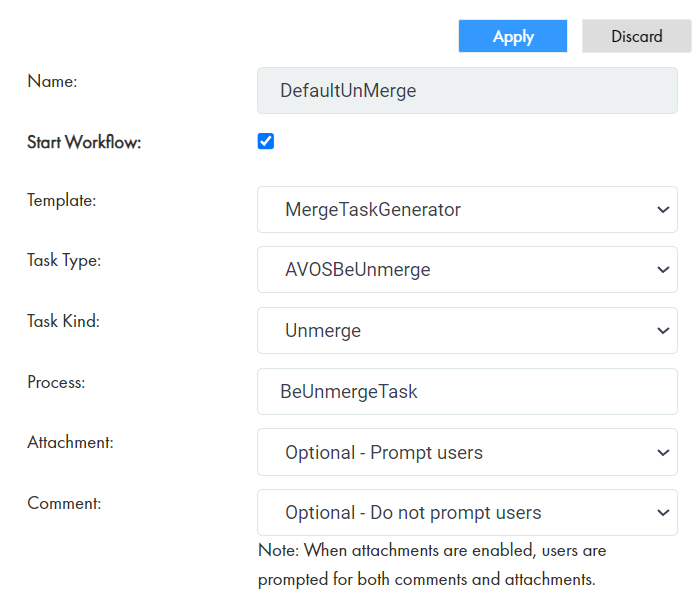Viewport: 697px width, 596px height.
Task: Click the Apply button
Action: [513, 36]
